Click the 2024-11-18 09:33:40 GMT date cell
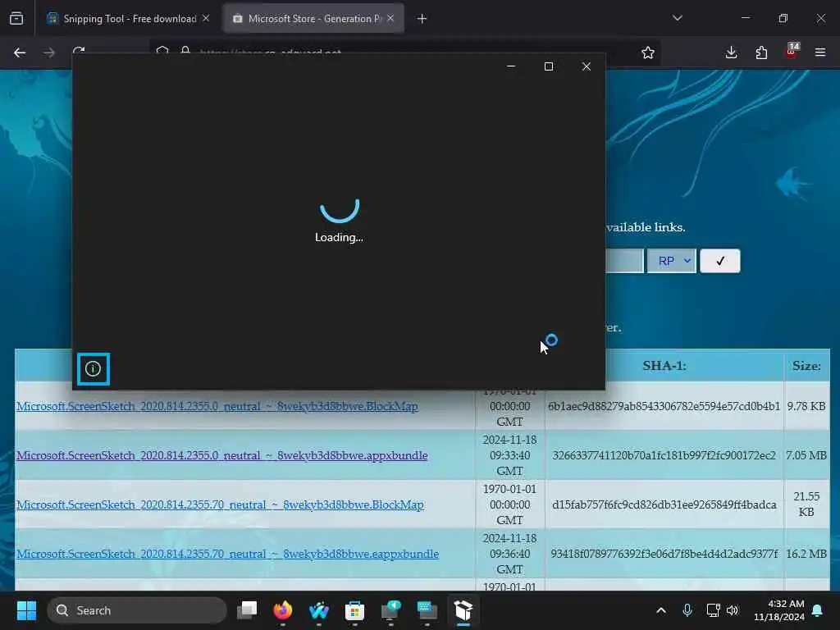 (x=509, y=455)
